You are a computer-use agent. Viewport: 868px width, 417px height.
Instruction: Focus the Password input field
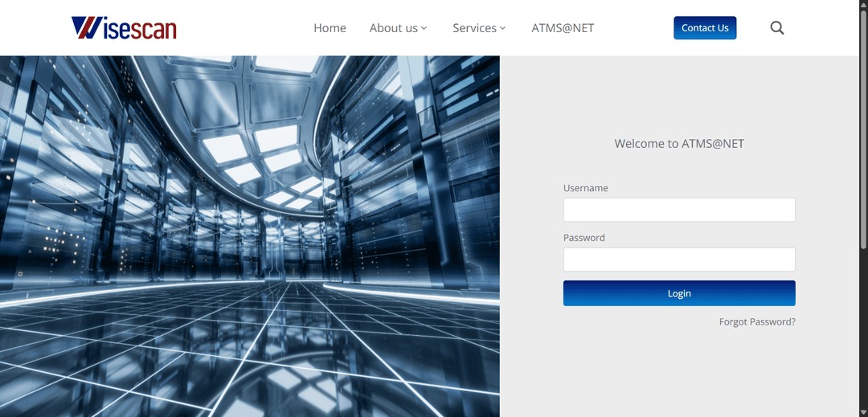(x=679, y=260)
